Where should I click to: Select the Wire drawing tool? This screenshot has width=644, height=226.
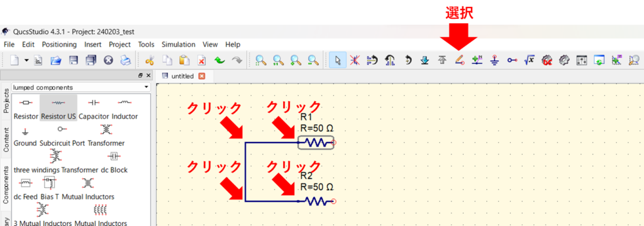(x=459, y=60)
